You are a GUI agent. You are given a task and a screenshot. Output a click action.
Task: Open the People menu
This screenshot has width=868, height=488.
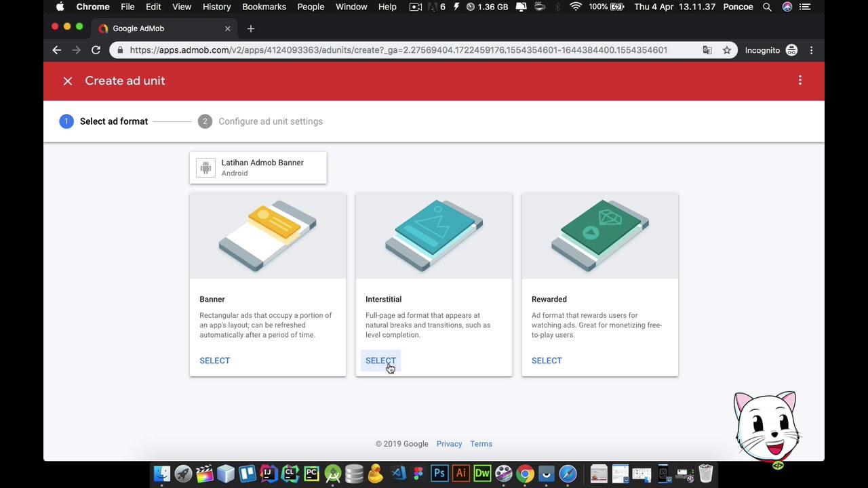(311, 7)
